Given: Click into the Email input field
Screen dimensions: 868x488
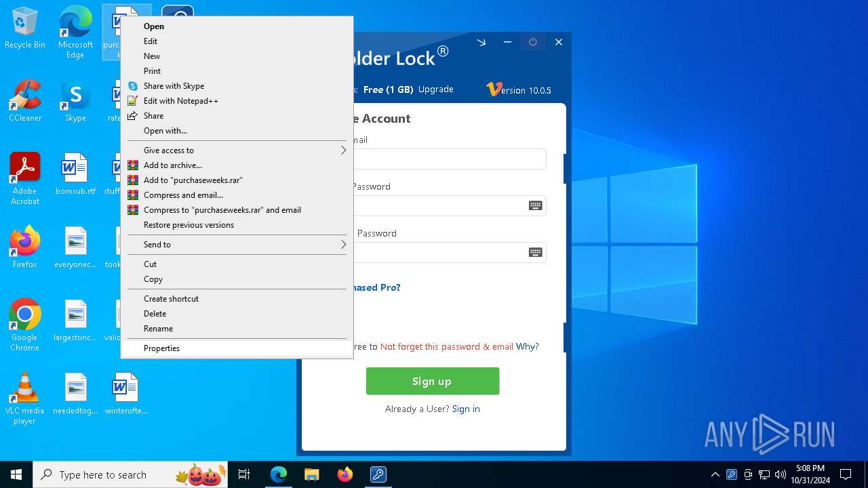Looking at the screenshot, I should (x=450, y=159).
